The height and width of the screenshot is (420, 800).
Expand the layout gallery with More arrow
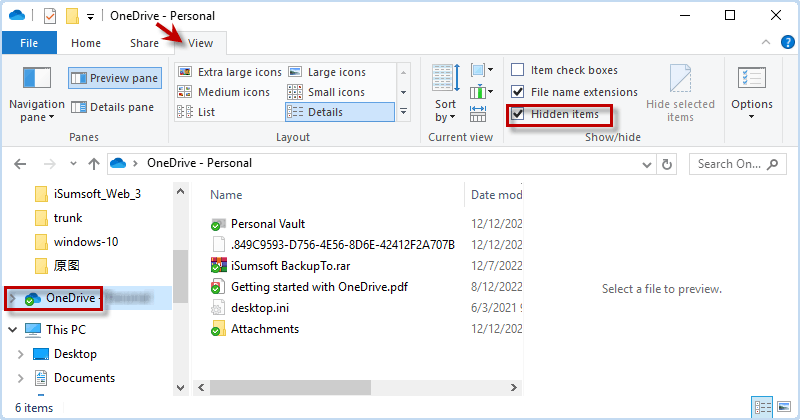click(403, 111)
